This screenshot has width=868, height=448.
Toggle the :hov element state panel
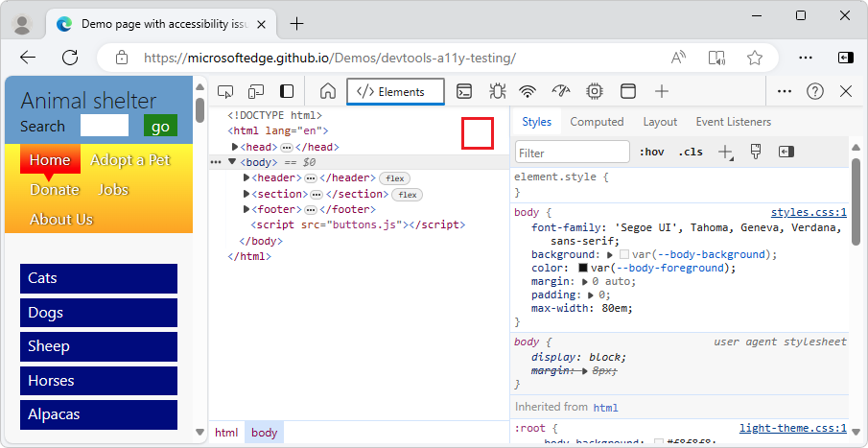[651, 152]
